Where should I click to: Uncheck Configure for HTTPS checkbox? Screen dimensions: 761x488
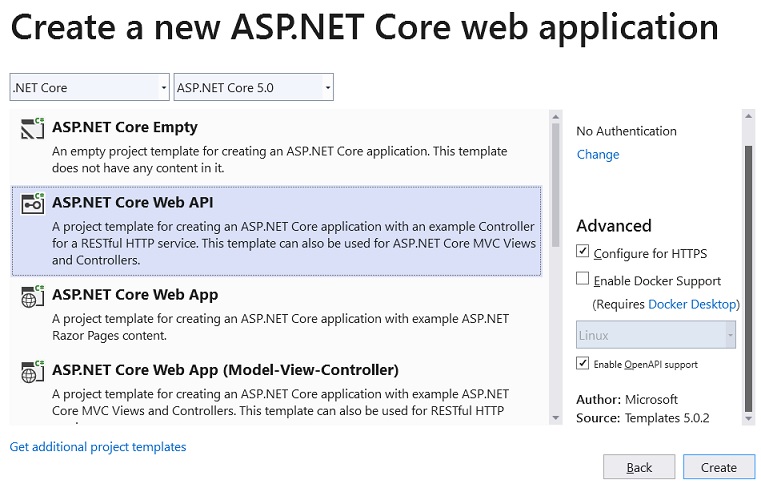582,251
